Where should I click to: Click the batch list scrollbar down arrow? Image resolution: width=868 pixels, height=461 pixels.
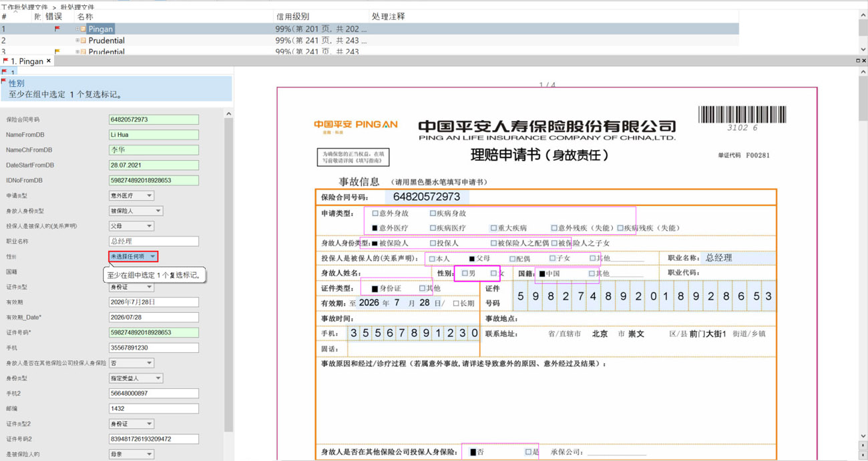863,49
